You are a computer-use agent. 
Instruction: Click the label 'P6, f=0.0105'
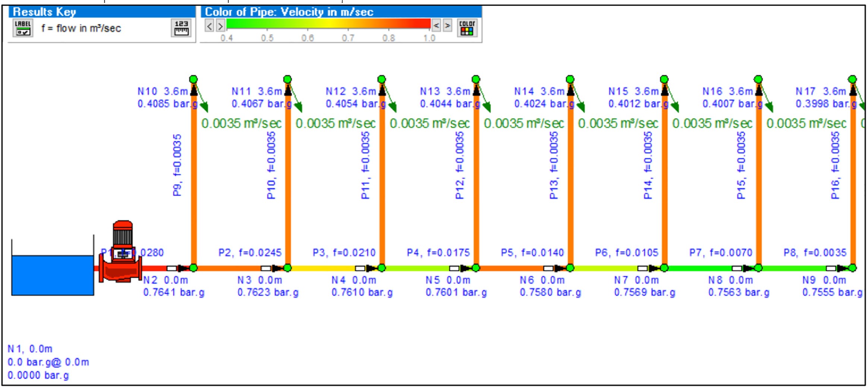tap(627, 253)
